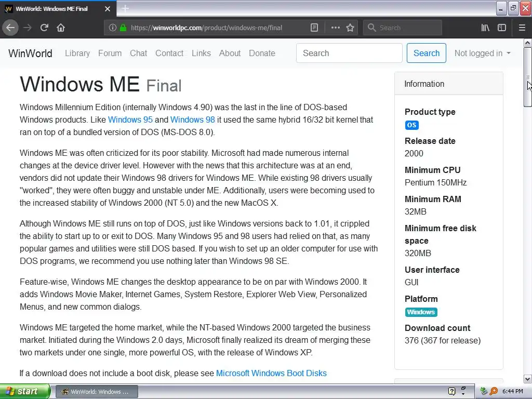Click the scrollbar up arrow

528,43
